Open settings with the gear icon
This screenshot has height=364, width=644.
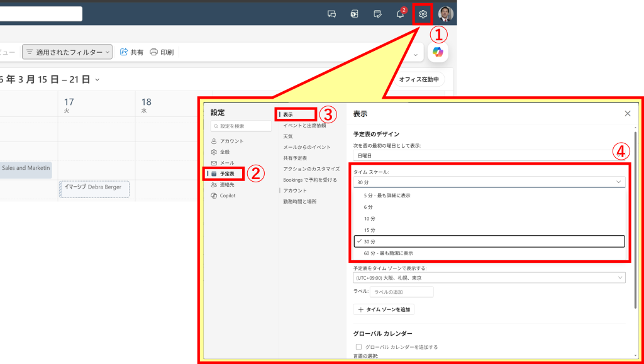pyautogui.click(x=423, y=14)
